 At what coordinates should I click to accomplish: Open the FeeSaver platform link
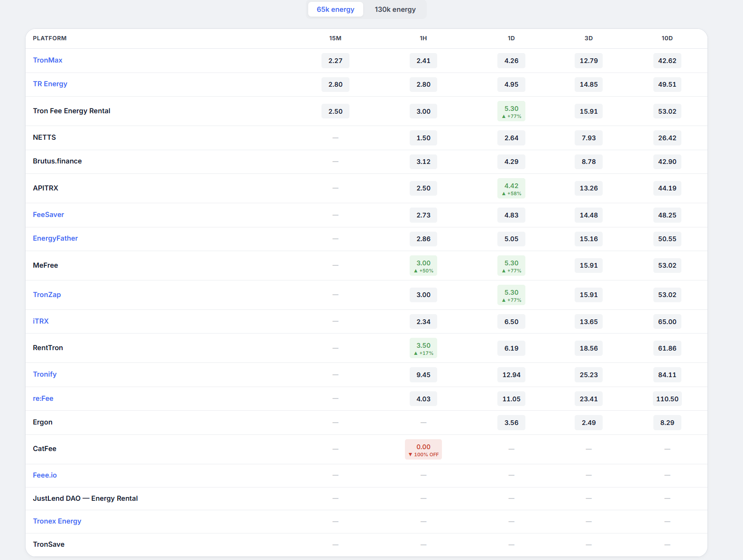point(48,215)
